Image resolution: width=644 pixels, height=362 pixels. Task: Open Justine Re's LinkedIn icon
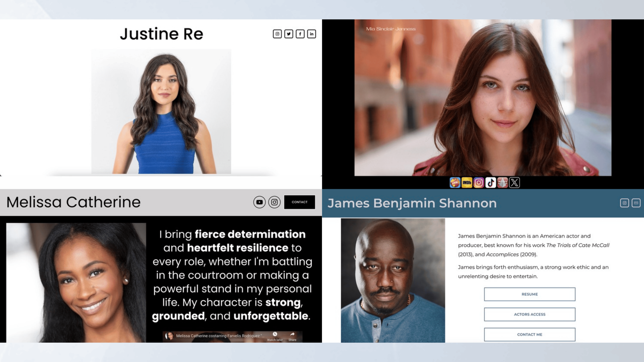click(311, 34)
